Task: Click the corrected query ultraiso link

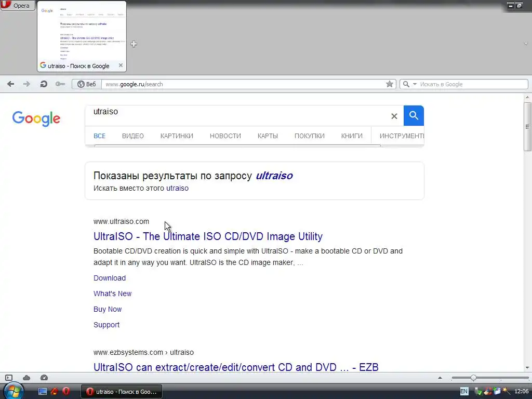Action: click(x=274, y=176)
